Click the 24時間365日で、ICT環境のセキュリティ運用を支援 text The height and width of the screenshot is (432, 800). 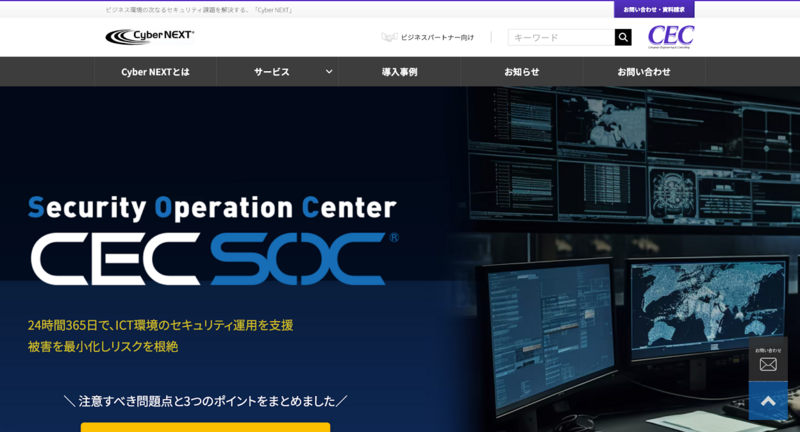coord(160,325)
